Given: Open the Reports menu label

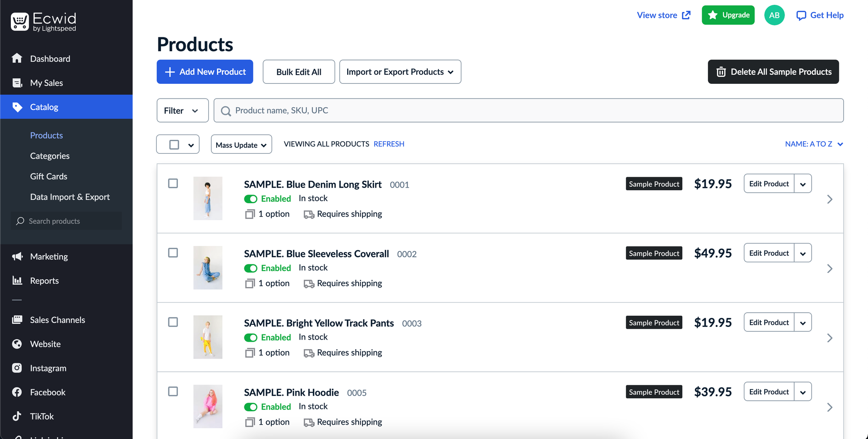Looking at the screenshot, I should [x=44, y=281].
